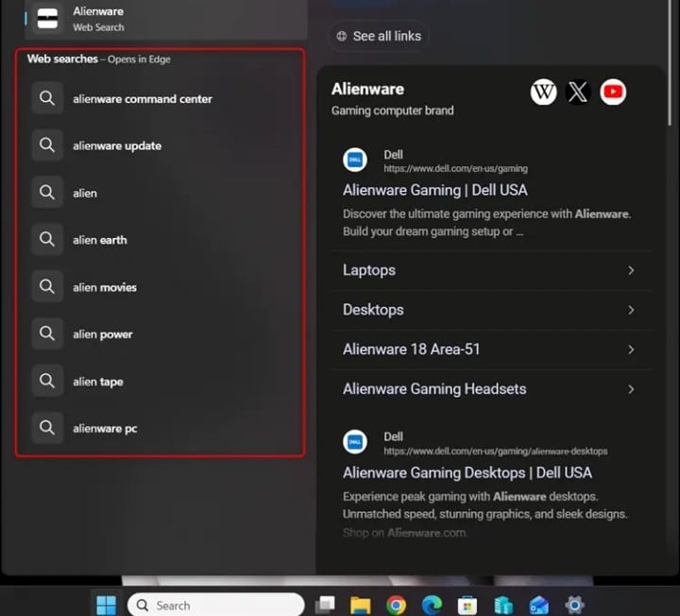The height and width of the screenshot is (616, 680).
Task: Click the magnifier icon inside taskbar Search box
Action: (143, 606)
